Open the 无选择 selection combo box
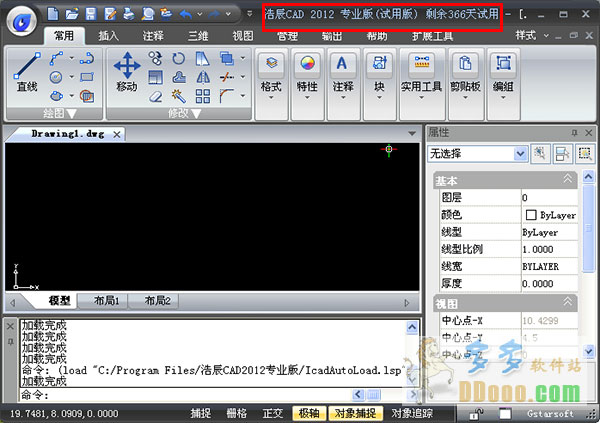The image size is (600, 423). coord(478,154)
